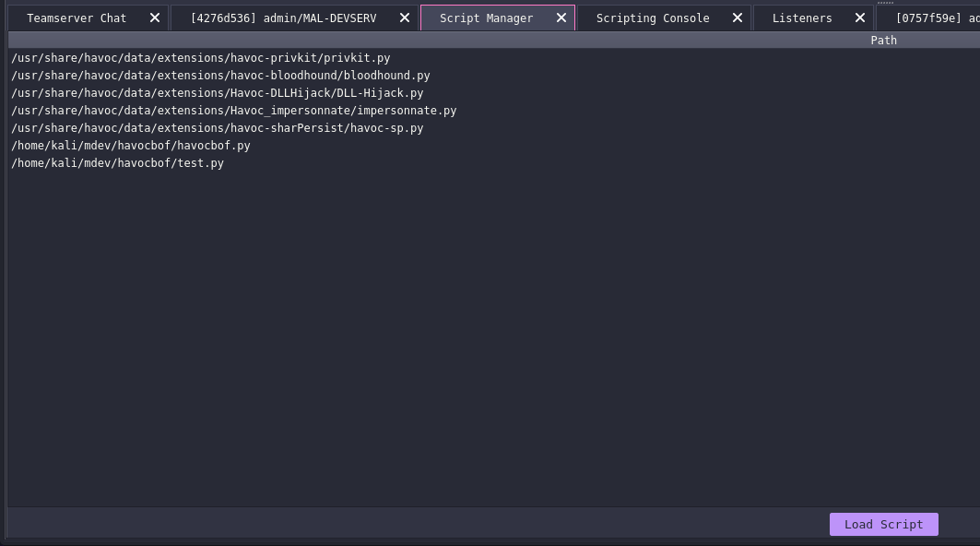Close the Teamserver Chat tab
Image resolution: width=980 pixels, height=546 pixels.
coord(155,18)
